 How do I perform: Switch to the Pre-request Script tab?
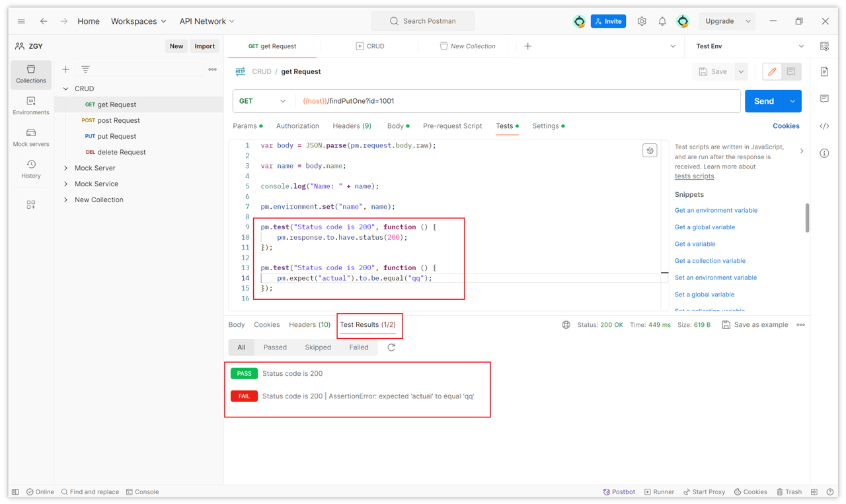(453, 126)
